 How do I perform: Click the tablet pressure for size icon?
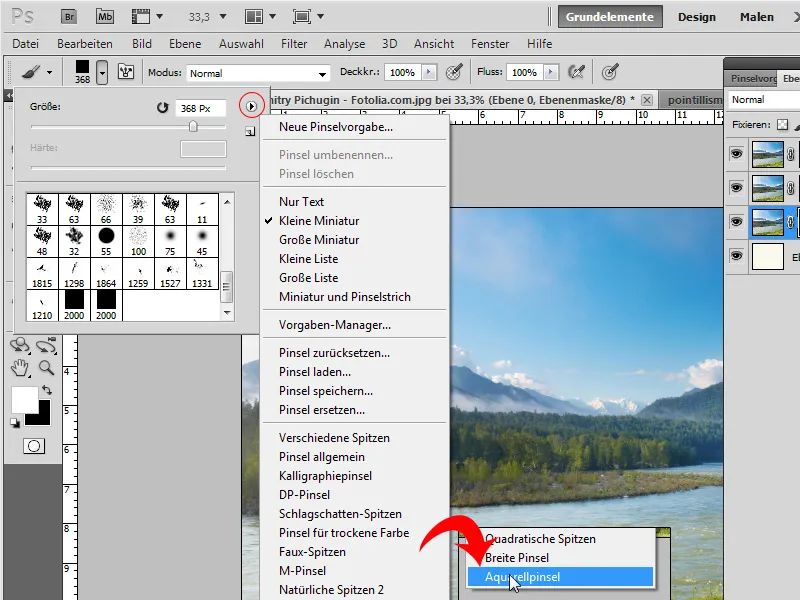pyautogui.click(x=610, y=72)
